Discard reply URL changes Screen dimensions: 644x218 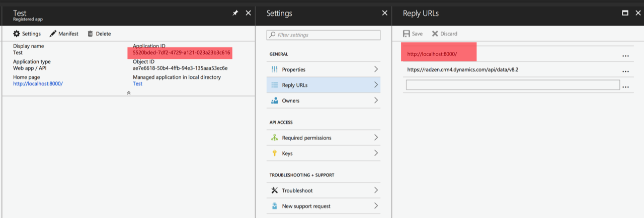click(x=445, y=34)
